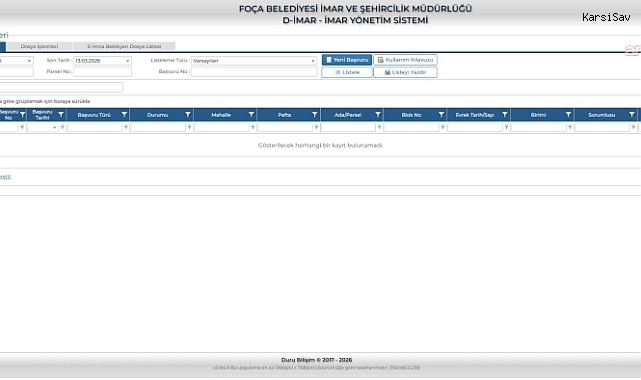Viewport: 641px width, 380px height.
Task: Click the Evrak Tarih/Sayı filter text box
Action: click(475, 127)
